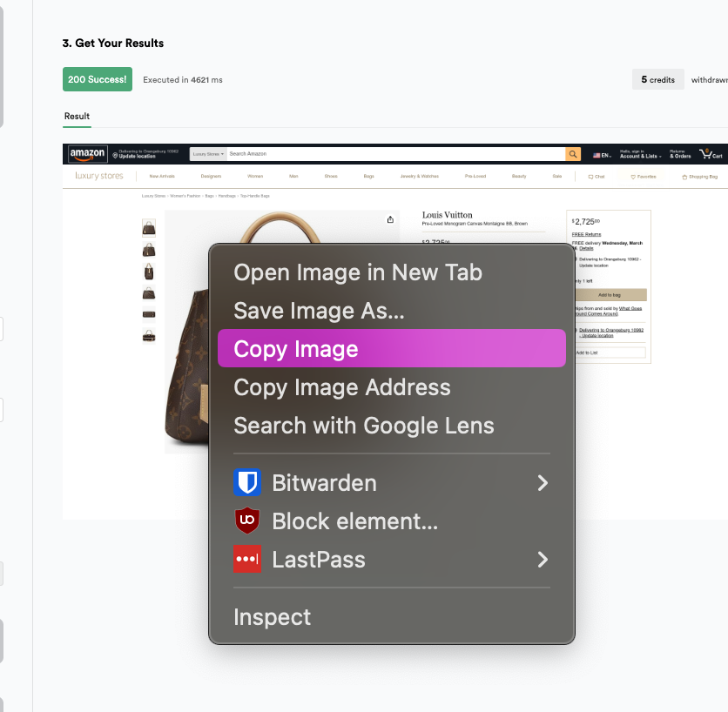This screenshot has height=712, width=728.
Task: Click the Shoes nav link
Action: [x=331, y=177]
